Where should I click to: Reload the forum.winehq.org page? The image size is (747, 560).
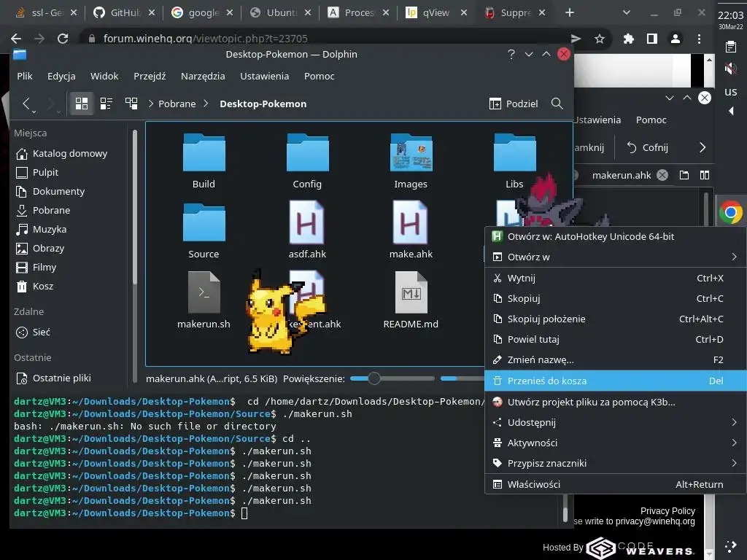point(63,39)
